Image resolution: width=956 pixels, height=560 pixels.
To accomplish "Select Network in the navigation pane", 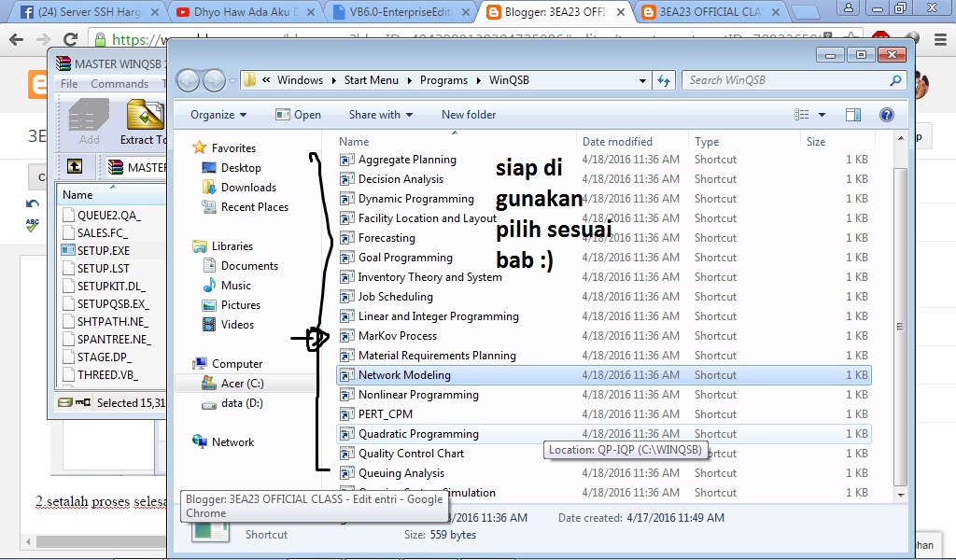I will point(232,441).
